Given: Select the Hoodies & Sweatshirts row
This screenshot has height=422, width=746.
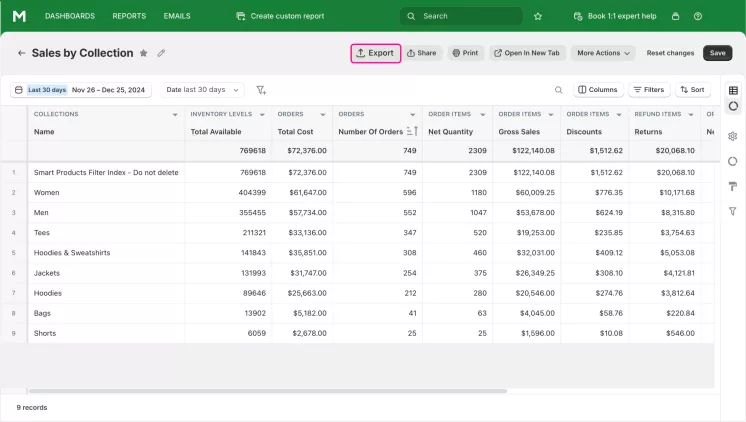Looking at the screenshot, I should [357, 253].
